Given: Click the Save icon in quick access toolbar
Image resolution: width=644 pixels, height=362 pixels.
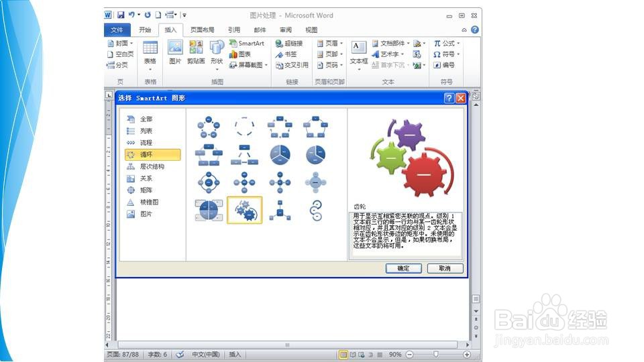Looking at the screenshot, I should (x=121, y=15).
